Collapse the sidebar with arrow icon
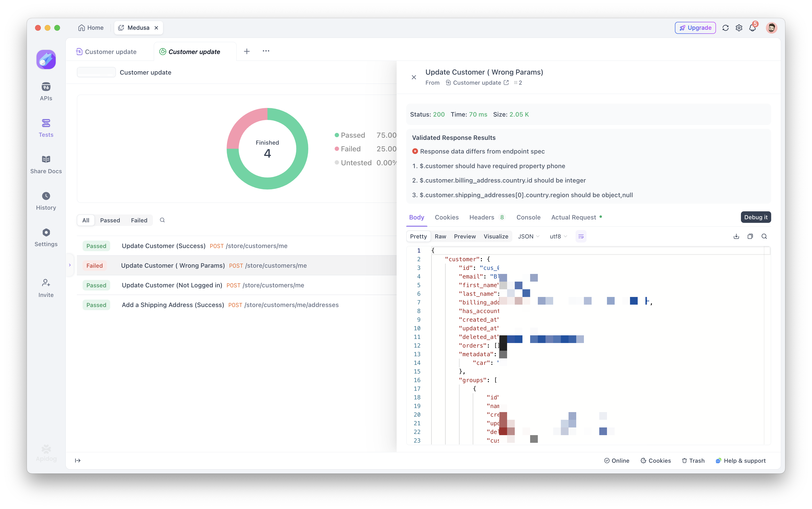This screenshot has width=812, height=509. point(78,461)
